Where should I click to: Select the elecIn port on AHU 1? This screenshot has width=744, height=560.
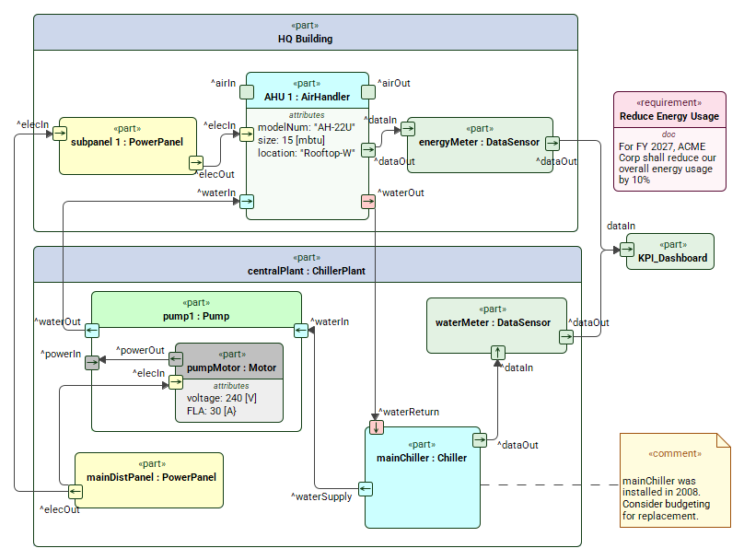(x=246, y=134)
